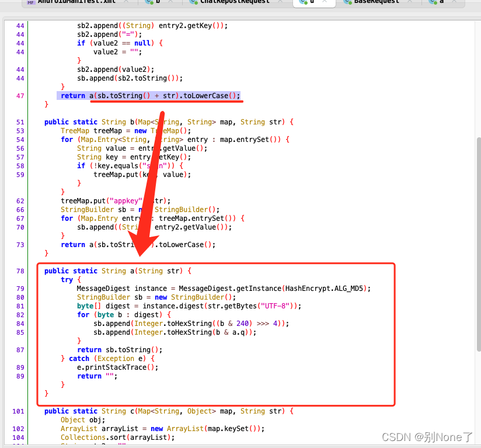This screenshot has width=481, height=448.
Task: Click the line 'sb2.append(value2);'
Action: pos(116,70)
